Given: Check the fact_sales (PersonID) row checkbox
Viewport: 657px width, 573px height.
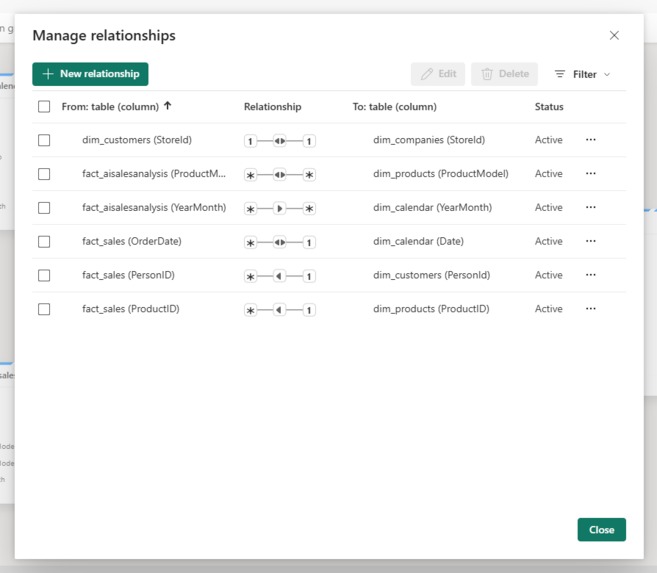Looking at the screenshot, I should [44, 275].
